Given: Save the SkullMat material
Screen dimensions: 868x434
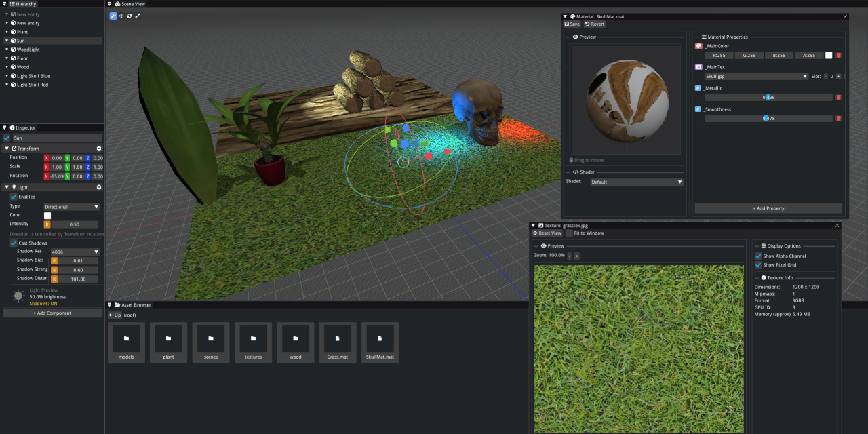Looking at the screenshot, I should click(x=572, y=24).
